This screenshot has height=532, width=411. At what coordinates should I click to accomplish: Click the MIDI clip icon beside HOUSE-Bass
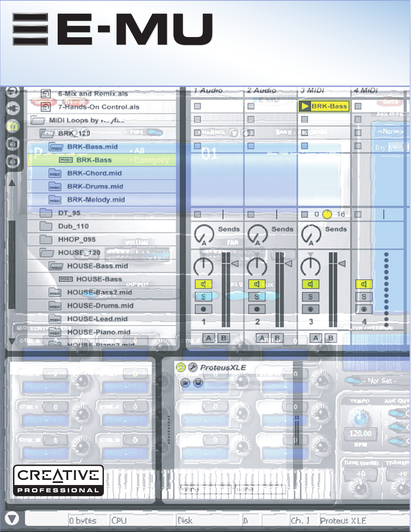click(x=66, y=279)
